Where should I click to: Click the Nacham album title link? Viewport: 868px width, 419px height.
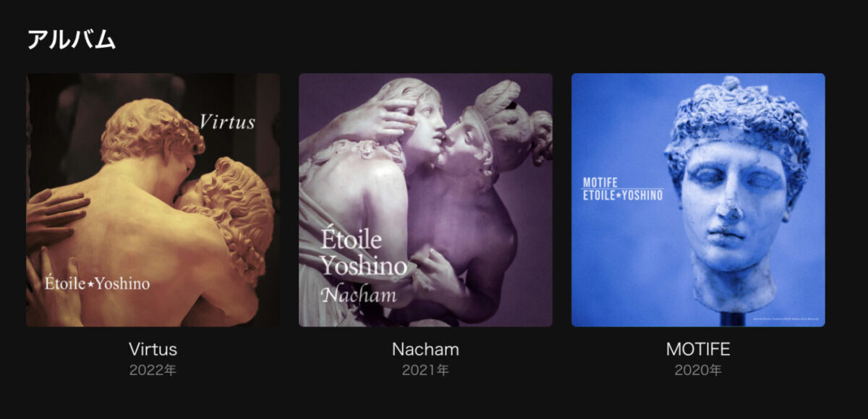coord(425,349)
